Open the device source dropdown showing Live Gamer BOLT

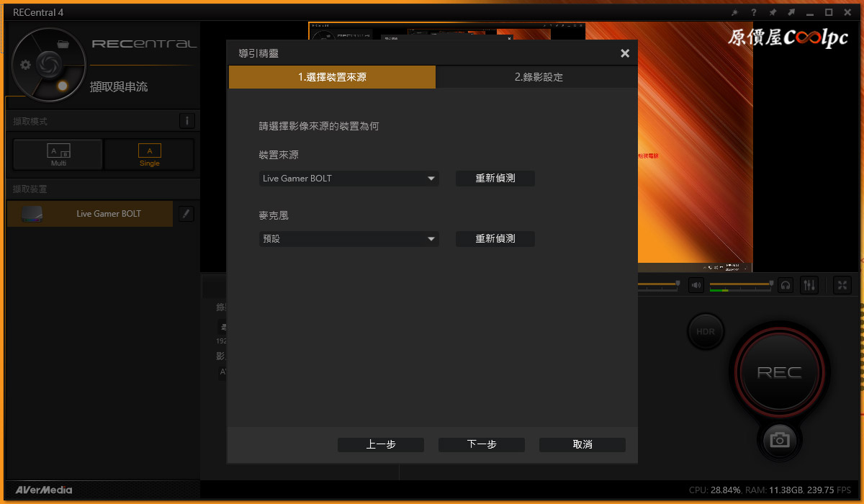[x=349, y=179]
